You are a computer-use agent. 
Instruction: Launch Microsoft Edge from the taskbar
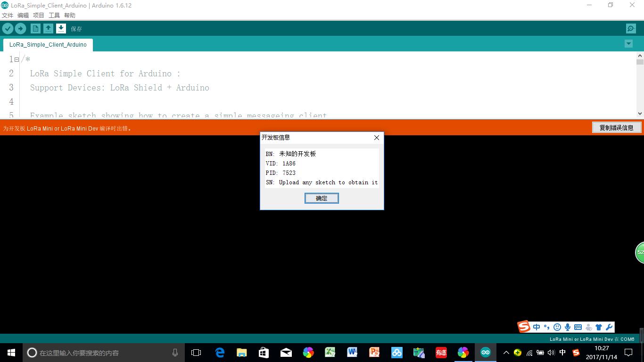click(220, 353)
